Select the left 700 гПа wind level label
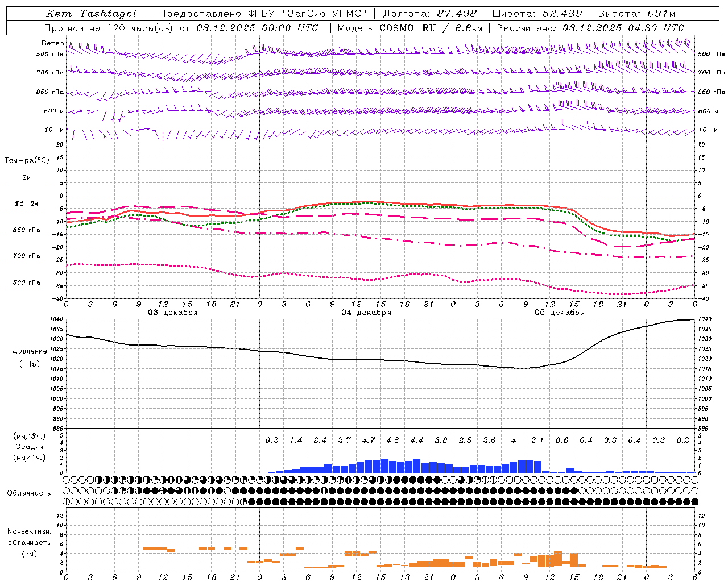The height and width of the screenshot is (582, 728). (x=50, y=73)
